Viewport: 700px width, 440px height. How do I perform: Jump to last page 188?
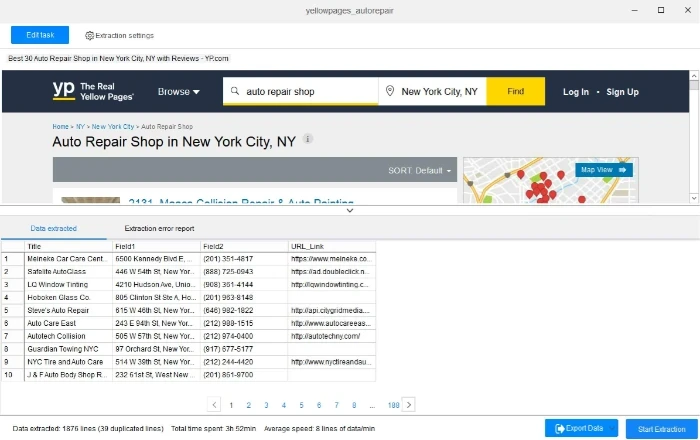(x=393, y=405)
